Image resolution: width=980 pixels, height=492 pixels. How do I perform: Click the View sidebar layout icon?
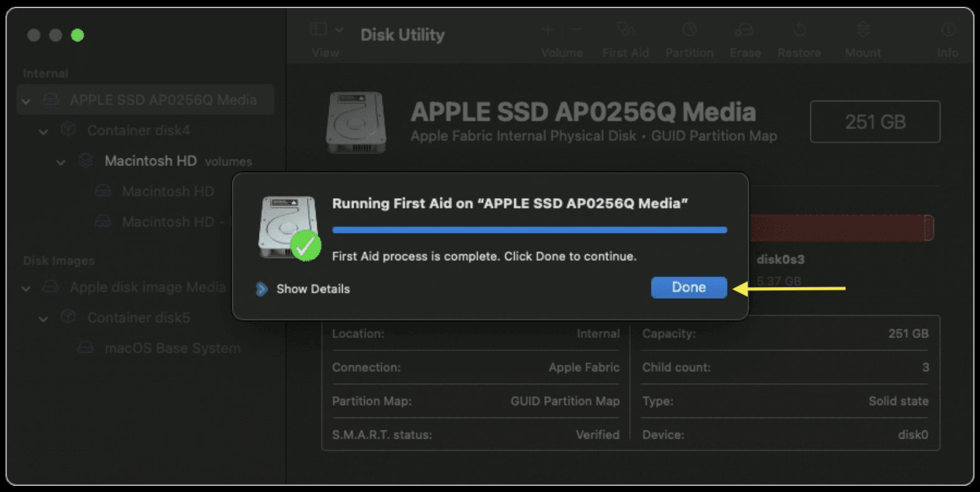click(319, 29)
